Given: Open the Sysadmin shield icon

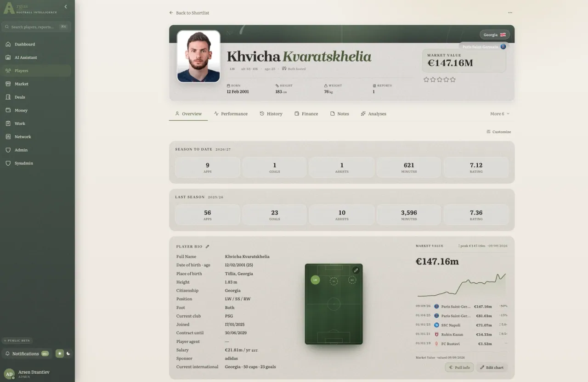Looking at the screenshot, I should [x=8, y=163].
